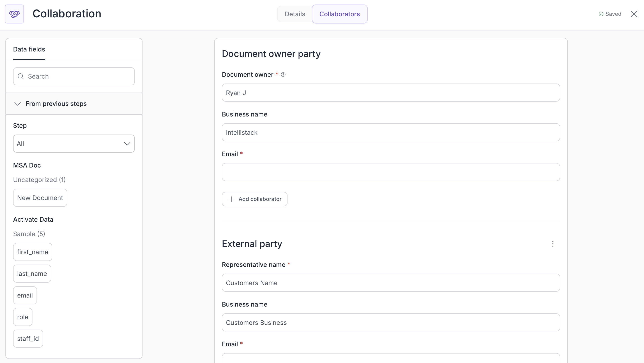Click the Customers Business name field
The image size is (644, 363).
[391, 322]
